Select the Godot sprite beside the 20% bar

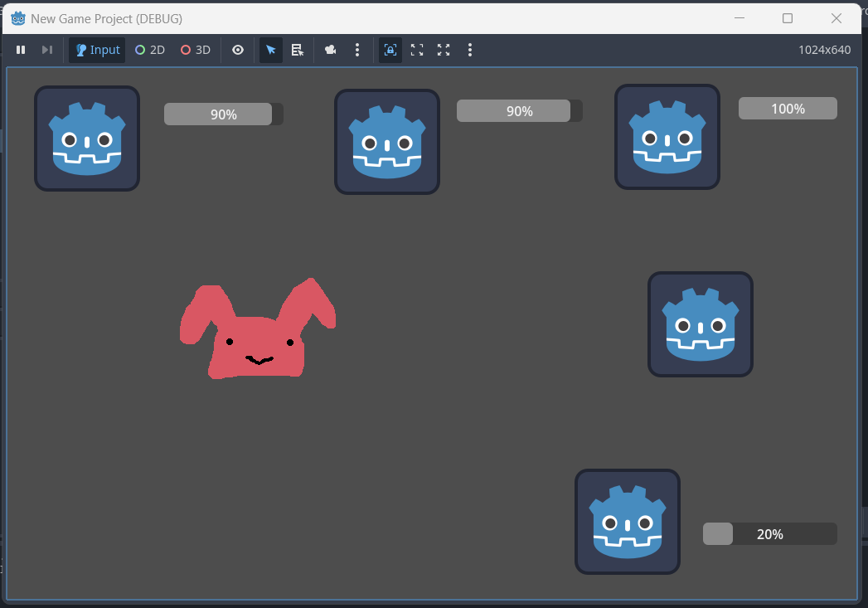point(628,522)
